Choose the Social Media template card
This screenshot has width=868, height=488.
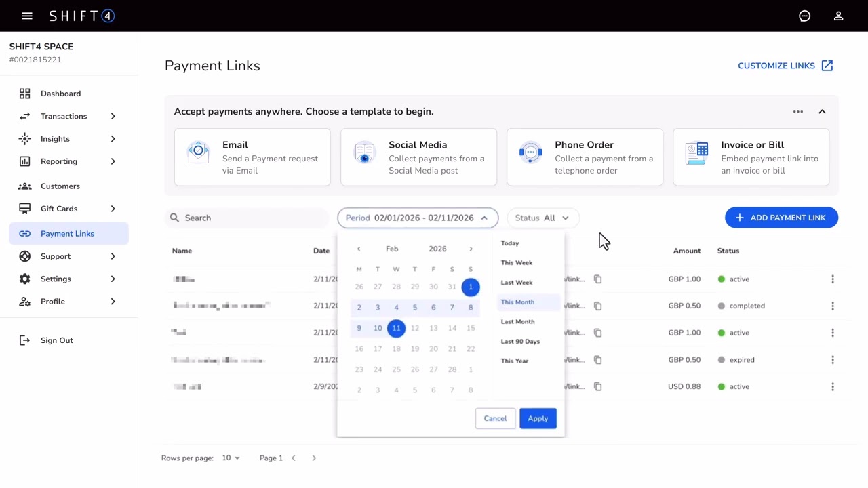pos(418,157)
